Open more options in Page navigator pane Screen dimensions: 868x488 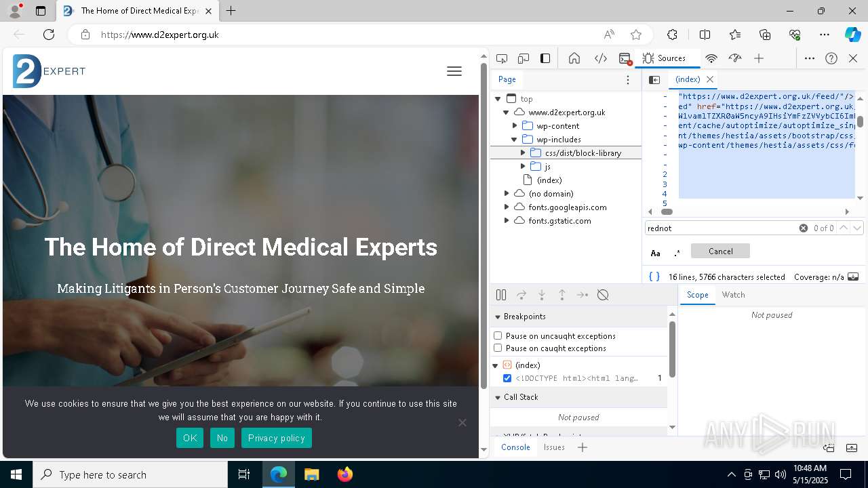(628, 79)
